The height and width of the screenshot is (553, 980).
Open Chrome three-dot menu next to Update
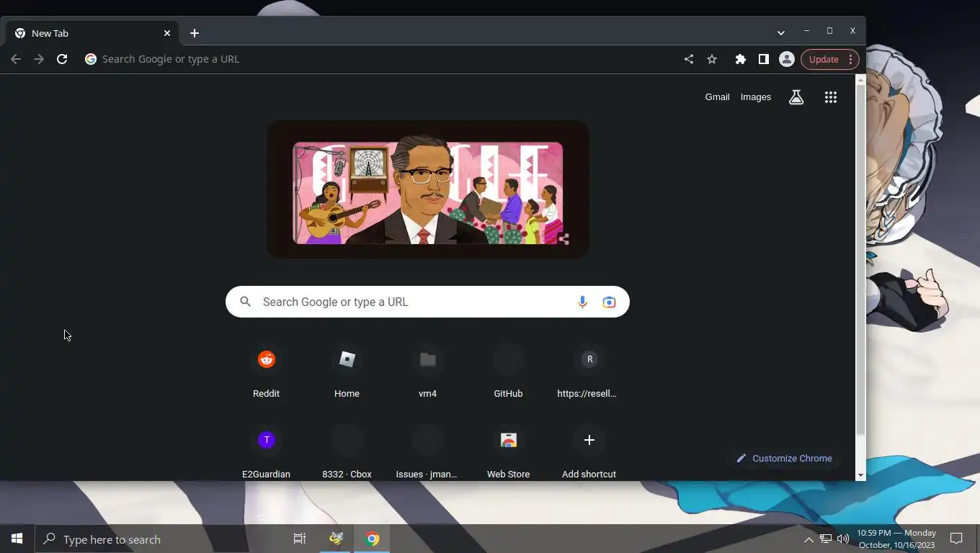(851, 59)
